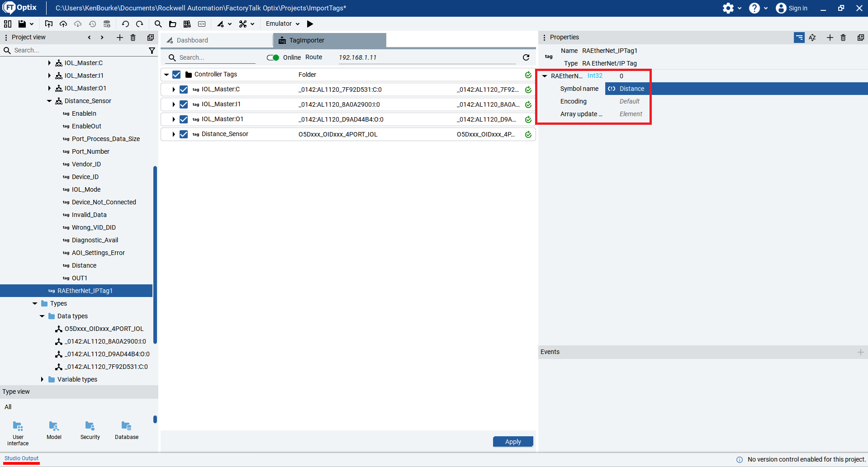
Task: Collapse the Data types folder
Action: 42,316
